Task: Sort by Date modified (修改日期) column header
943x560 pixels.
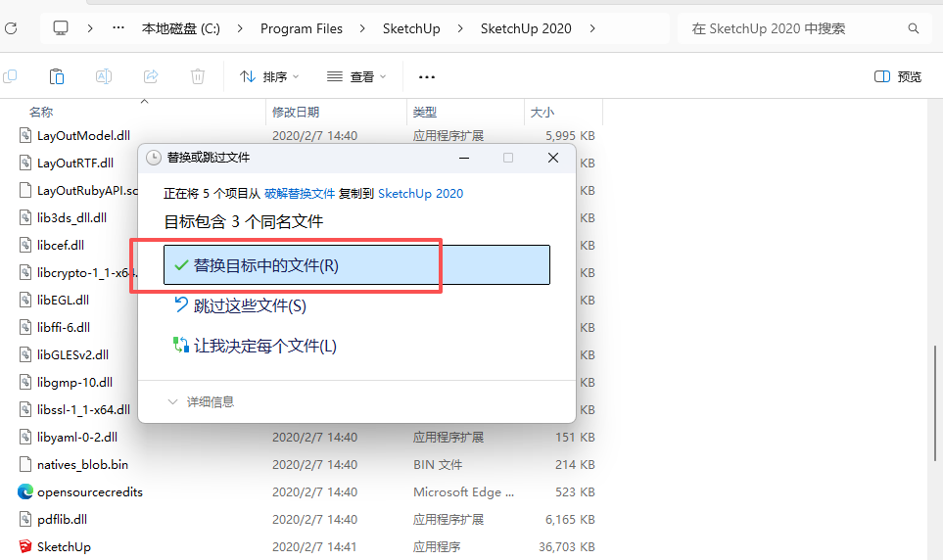Action: (296, 112)
